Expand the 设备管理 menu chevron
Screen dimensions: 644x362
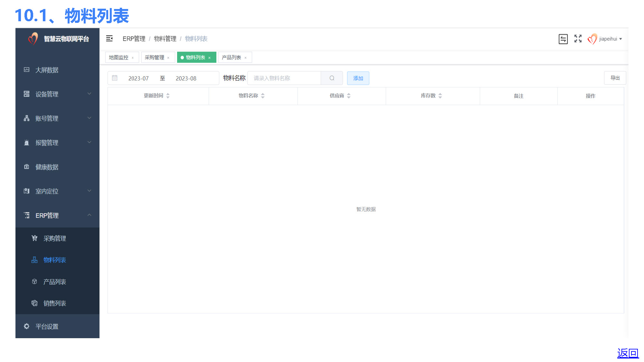pyautogui.click(x=90, y=94)
